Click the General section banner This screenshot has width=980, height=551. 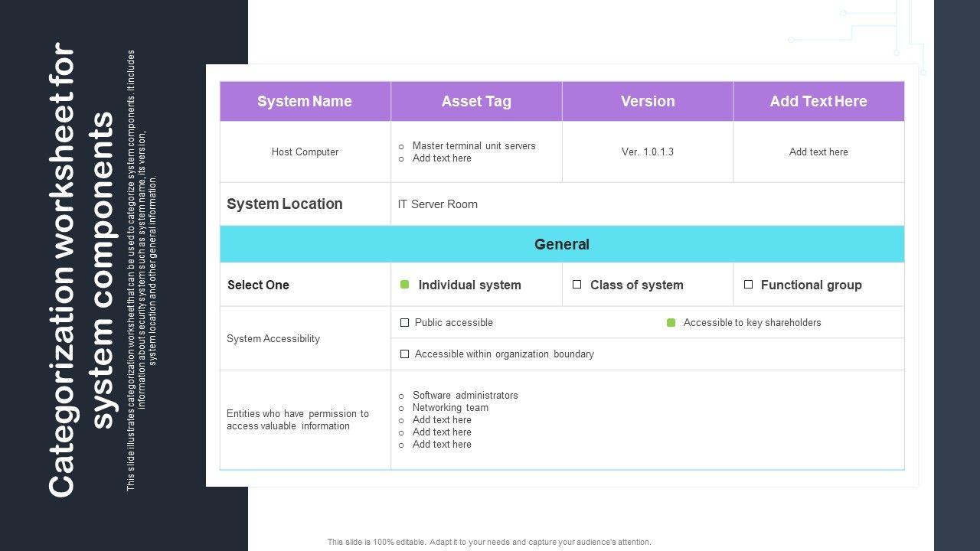[x=562, y=244]
